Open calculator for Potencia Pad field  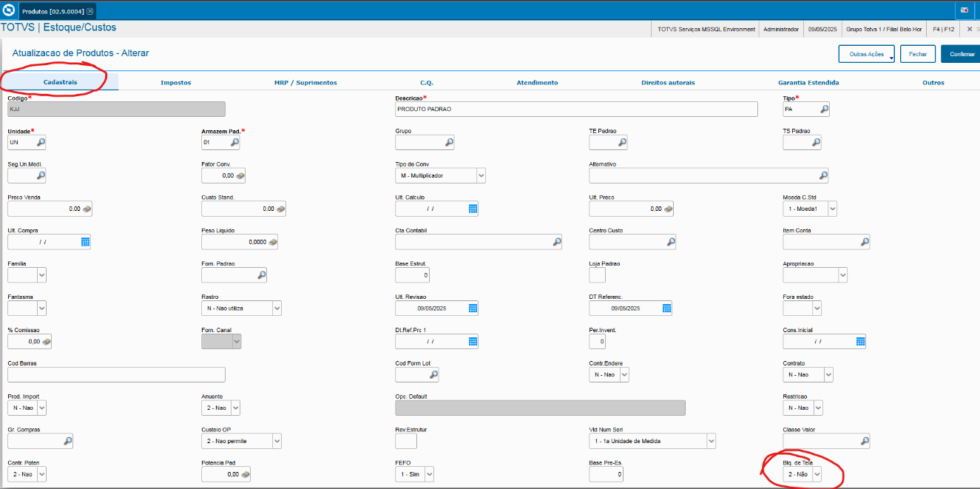pos(244,474)
